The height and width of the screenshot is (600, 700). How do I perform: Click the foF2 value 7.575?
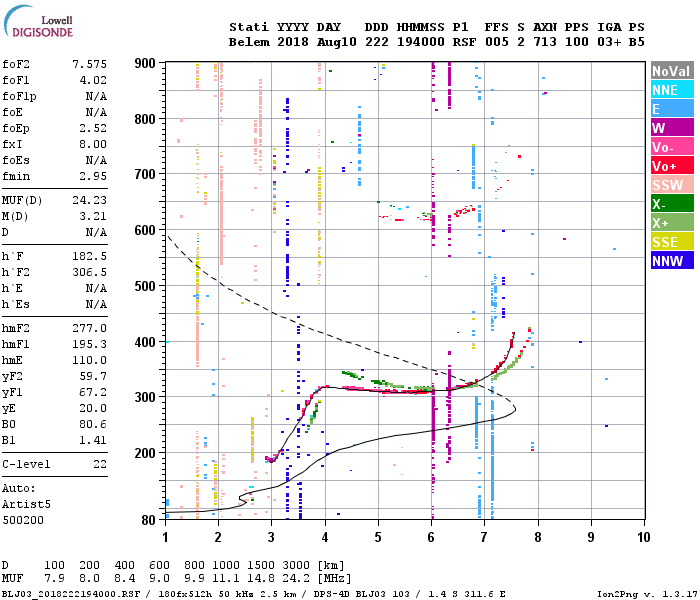click(90, 64)
